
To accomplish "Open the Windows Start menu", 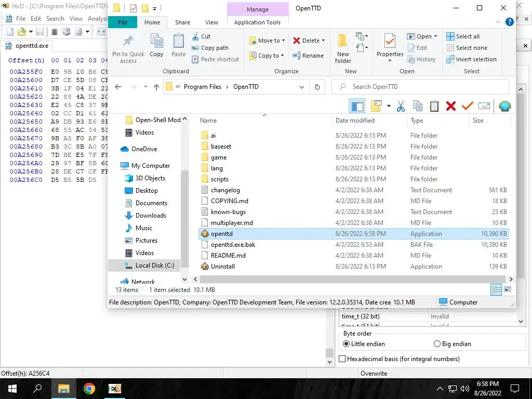I will pyautogui.click(x=12, y=389).
